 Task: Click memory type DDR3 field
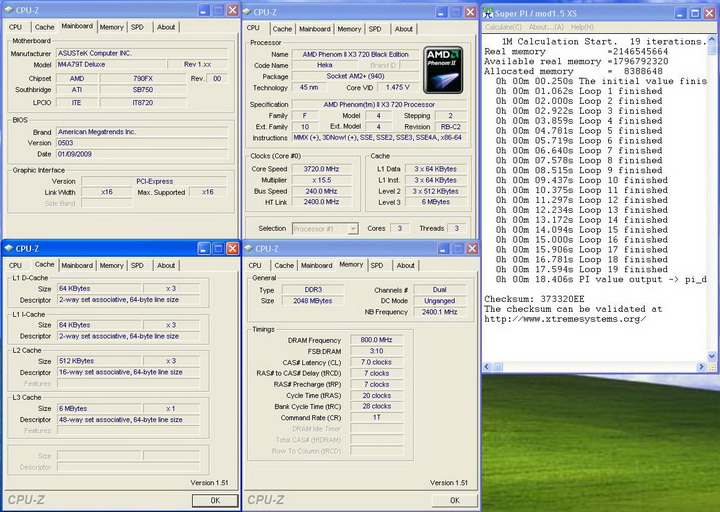coord(313,290)
